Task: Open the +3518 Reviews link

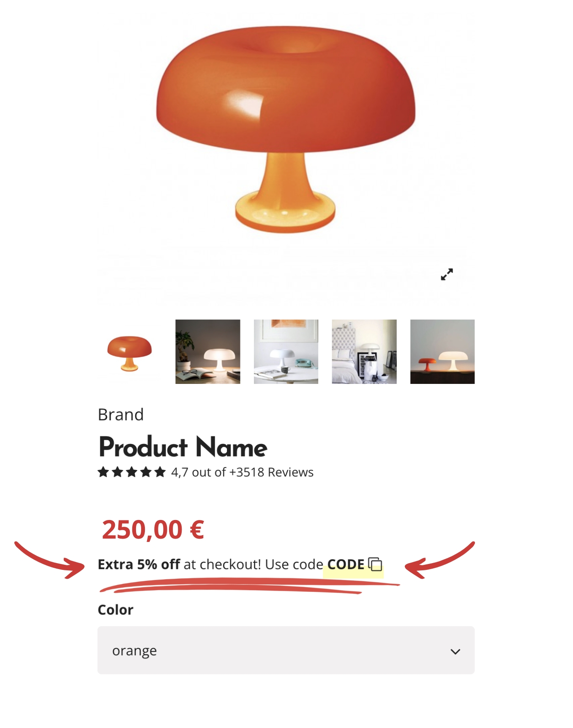Action: click(x=271, y=472)
